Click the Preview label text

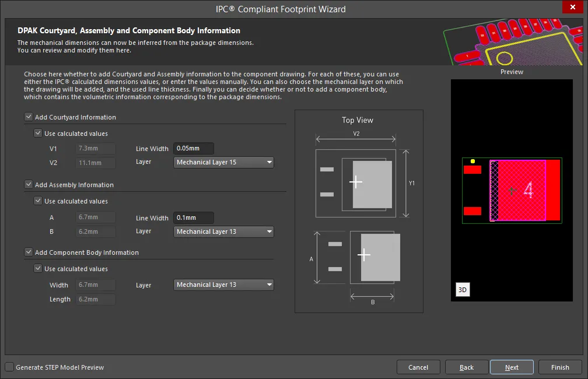click(512, 72)
